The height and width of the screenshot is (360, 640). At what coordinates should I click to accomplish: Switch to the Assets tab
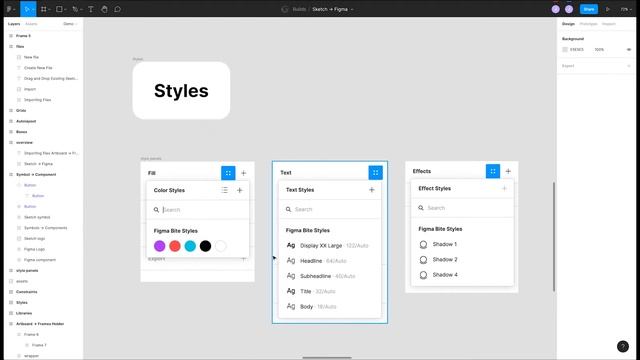coord(31,24)
